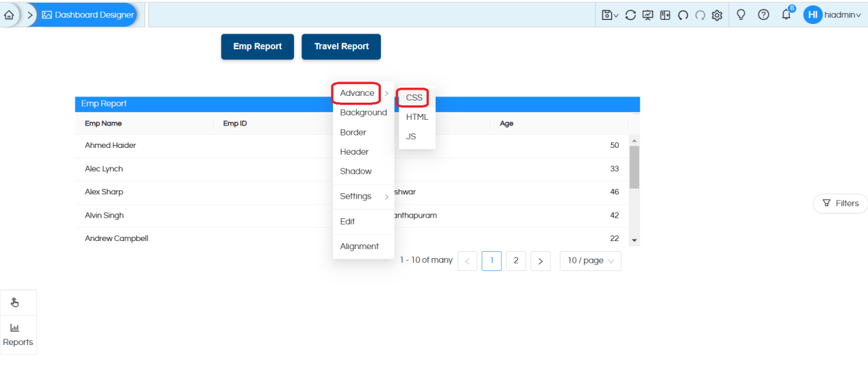Screen dimensions: 868x373
Task: Click the Age column header
Action: [x=507, y=124]
